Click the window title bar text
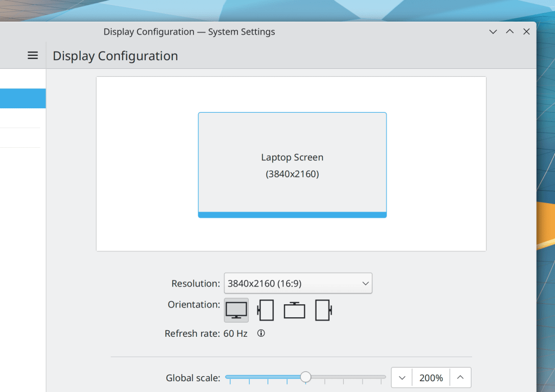This screenshot has height=392, width=555. [189, 32]
